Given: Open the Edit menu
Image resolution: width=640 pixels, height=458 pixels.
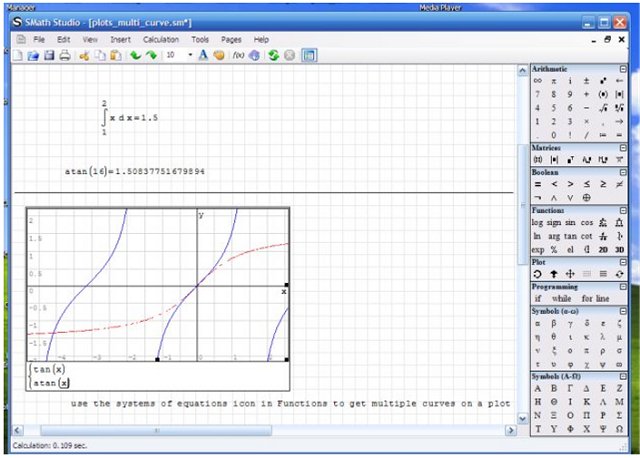Looking at the screenshot, I should click(64, 40).
